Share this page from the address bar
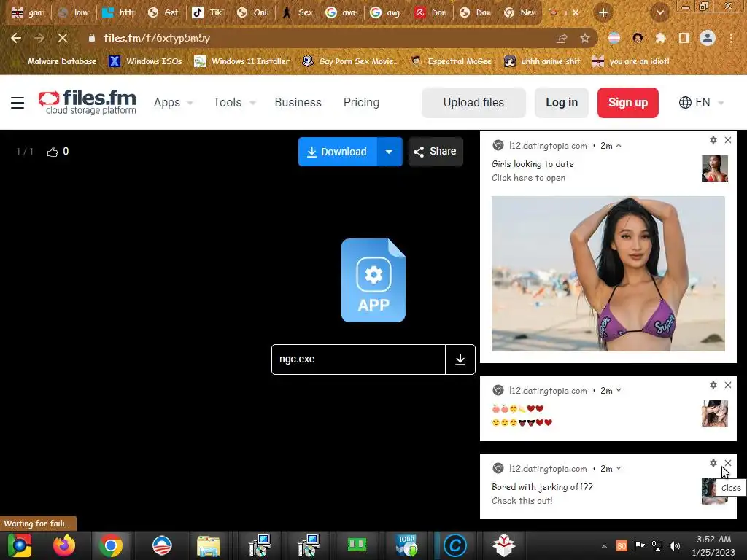Image resolution: width=747 pixels, height=560 pixels. tap(562, 38)
